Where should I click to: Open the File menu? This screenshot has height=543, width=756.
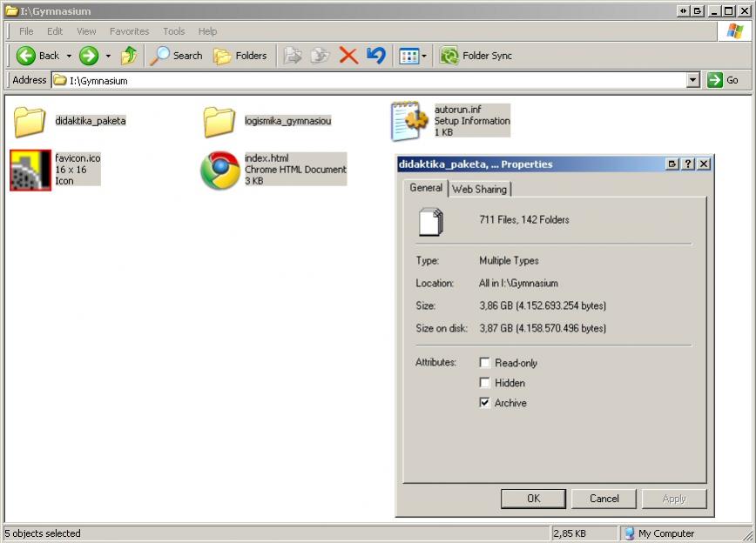click(26, 31)
